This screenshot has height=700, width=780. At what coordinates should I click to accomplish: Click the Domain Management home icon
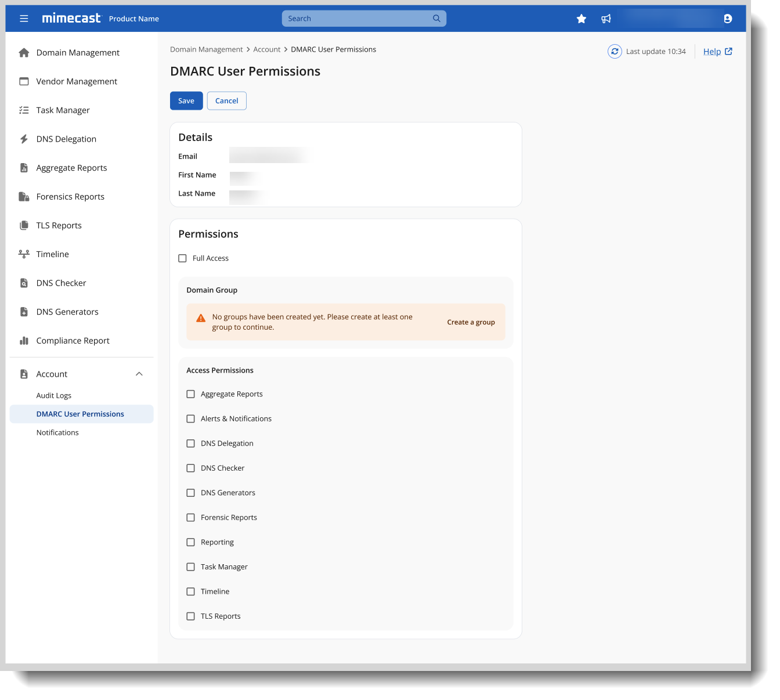[x=24, y=53]
